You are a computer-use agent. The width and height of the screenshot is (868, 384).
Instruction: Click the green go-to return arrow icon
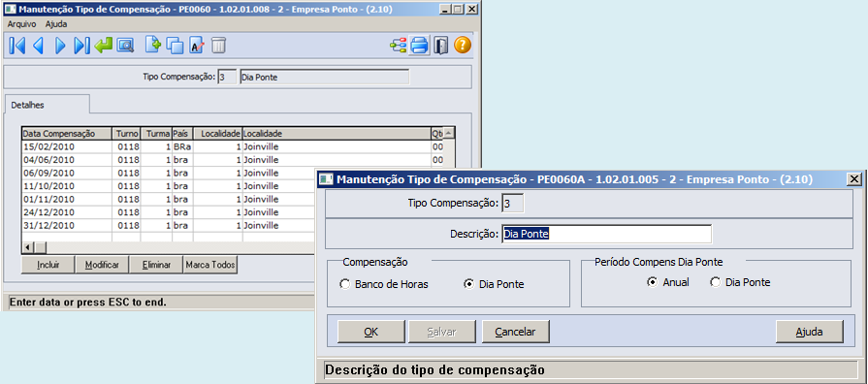pyautogui.click(x=104, y=46)
